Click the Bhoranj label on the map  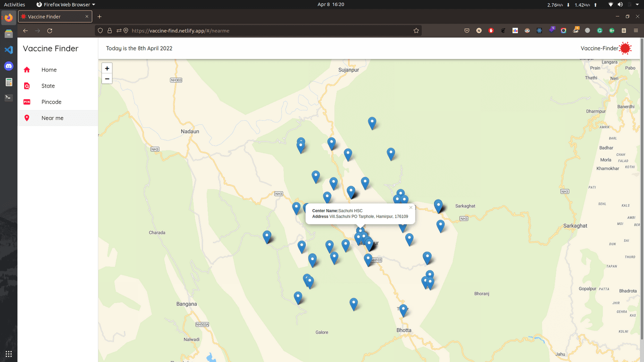click(482, 294)
